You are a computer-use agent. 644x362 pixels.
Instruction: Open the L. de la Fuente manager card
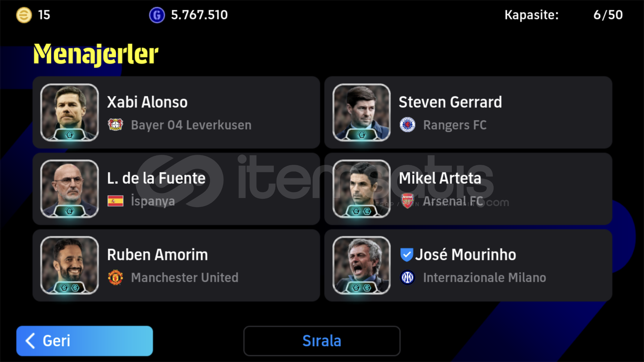click(x=176, y=189)
